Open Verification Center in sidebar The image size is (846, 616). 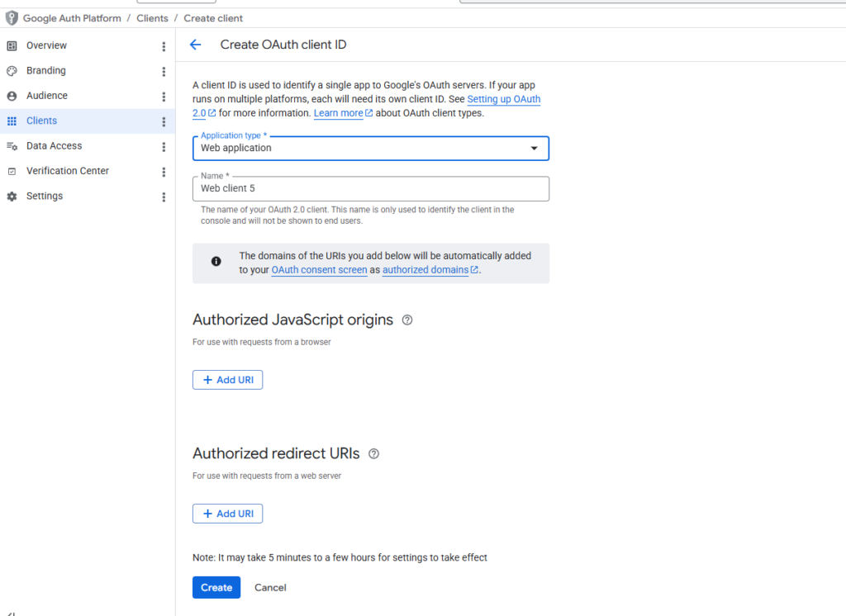(67, 171)
